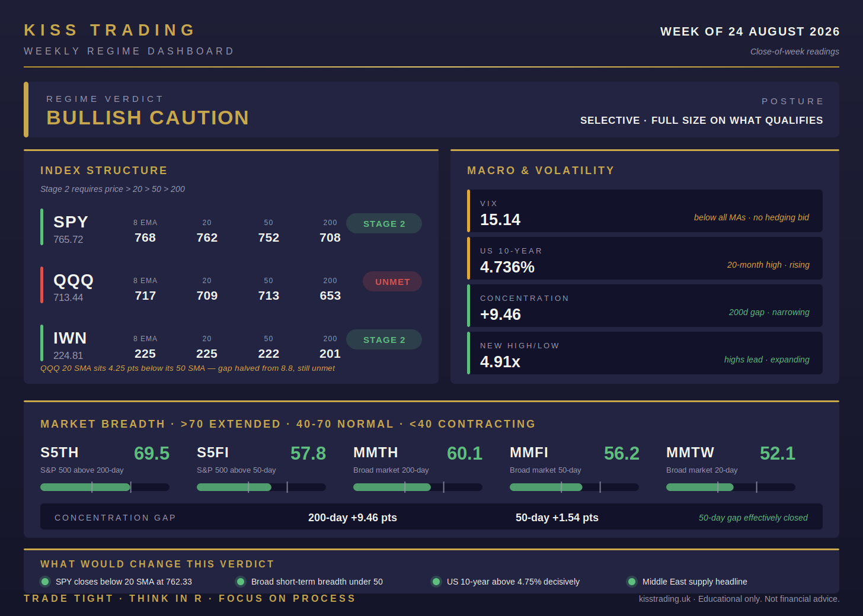863x616 pixels.
Task: Click the BULLISH CAUTION verdict text
Action: (148, 118)
